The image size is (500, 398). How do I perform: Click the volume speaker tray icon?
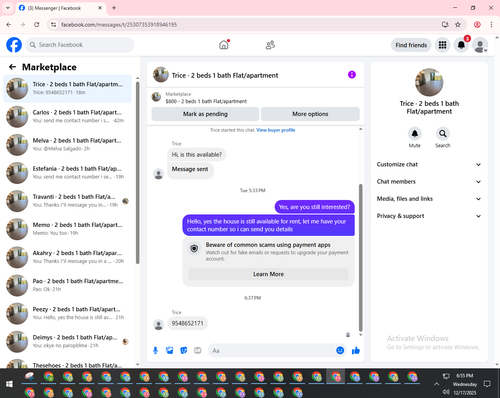[446, 392]
